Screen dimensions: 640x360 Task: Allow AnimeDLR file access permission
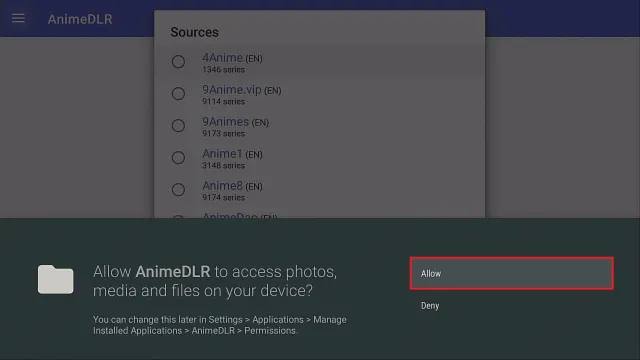pos(511,273)
